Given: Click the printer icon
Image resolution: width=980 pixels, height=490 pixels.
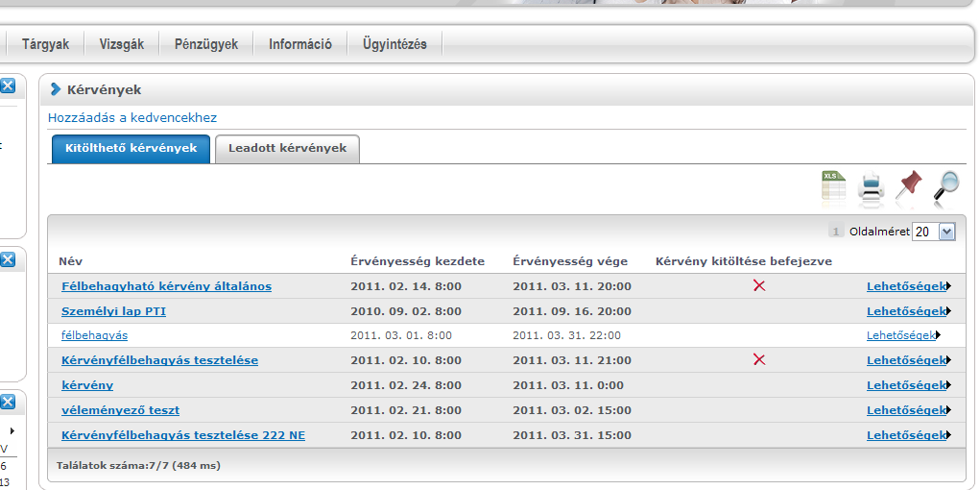Looking at the screenshot, I should (871, 186).
